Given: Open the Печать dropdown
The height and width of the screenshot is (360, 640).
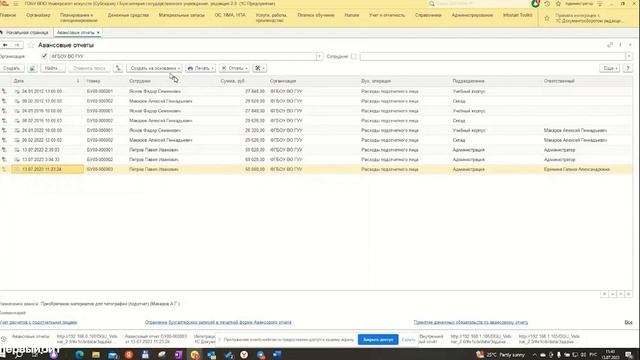Looking at the screenshot, I should click(x=200, y=68).
